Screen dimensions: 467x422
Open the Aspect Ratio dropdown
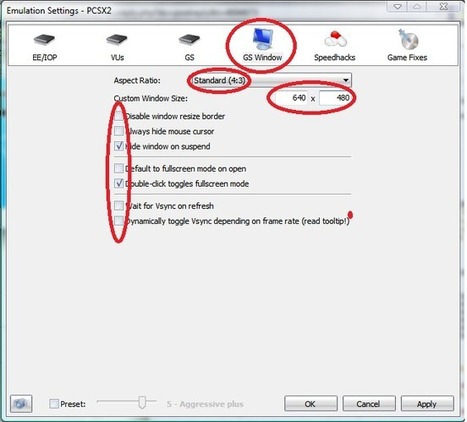pyautogui.click(x=269, y=80)
